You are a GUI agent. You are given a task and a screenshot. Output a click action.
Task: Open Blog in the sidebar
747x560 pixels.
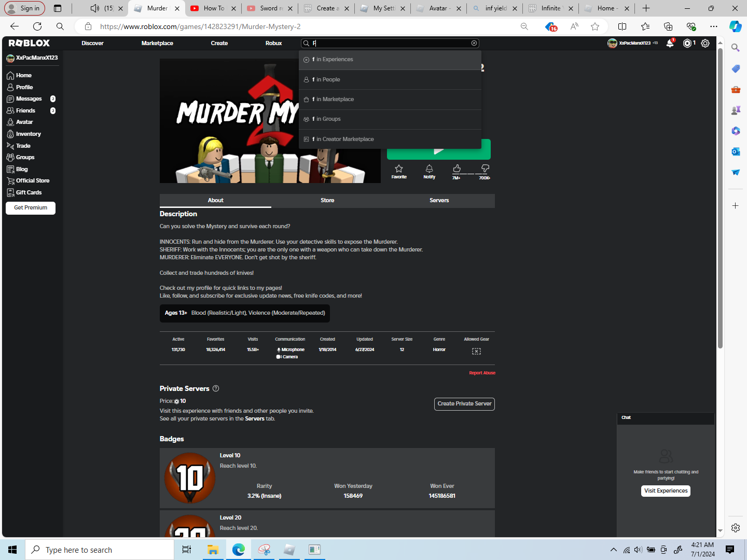point(17,169)
